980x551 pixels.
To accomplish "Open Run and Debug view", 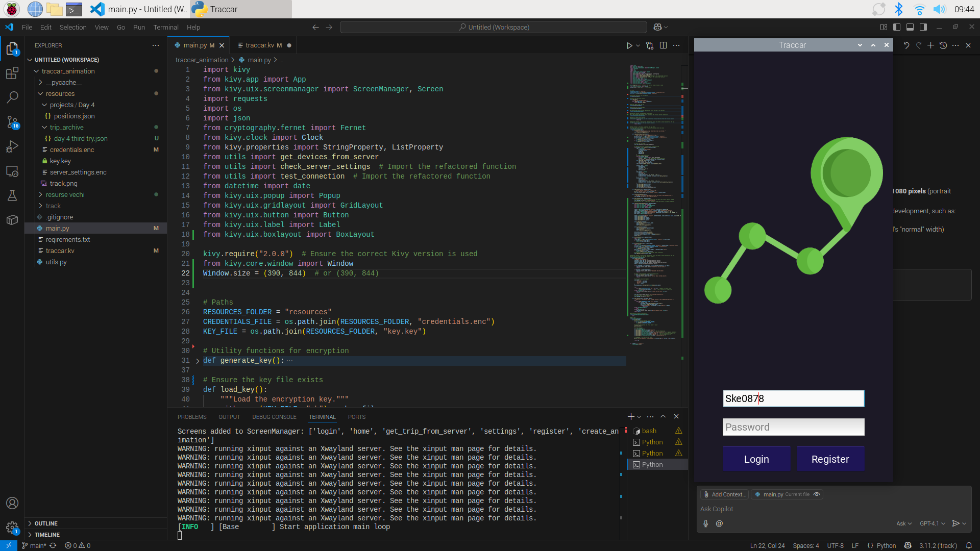I will (12, 147).
